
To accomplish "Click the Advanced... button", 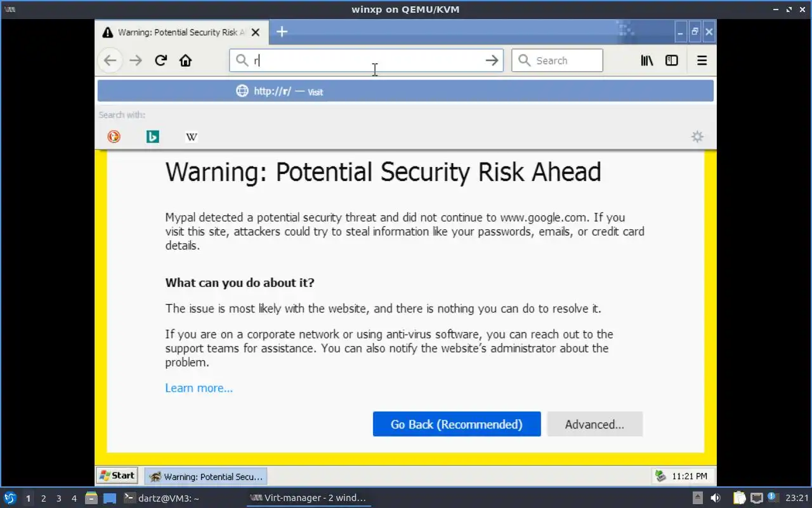I will click(x=594, y=424).
